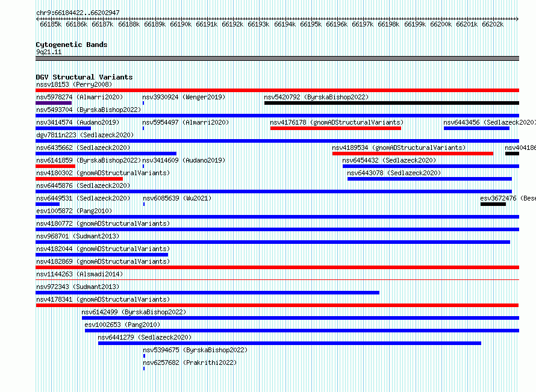Open variant nsv1144263 (Alsmadi2014)

click(79, 274)
